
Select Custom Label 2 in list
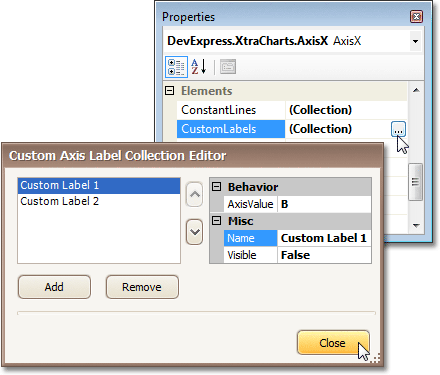tap(99, 201)
